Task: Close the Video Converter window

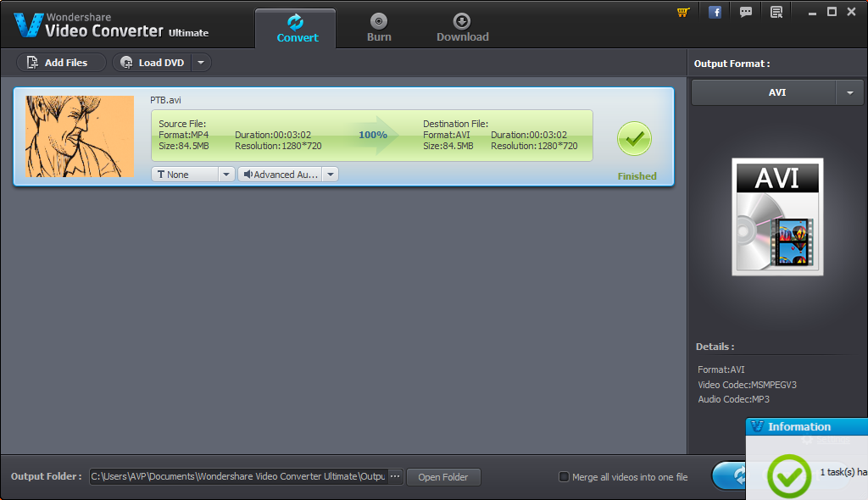Action: (851, 12)
